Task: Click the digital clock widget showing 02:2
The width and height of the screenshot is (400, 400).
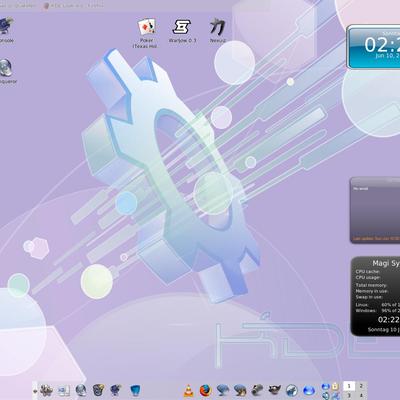Action: [x=373, y=47]
